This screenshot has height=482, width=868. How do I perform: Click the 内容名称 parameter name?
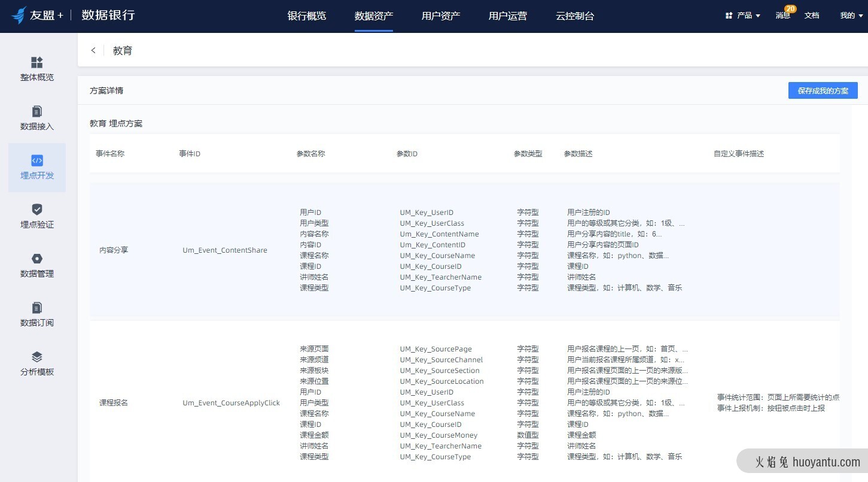(314, 234)
